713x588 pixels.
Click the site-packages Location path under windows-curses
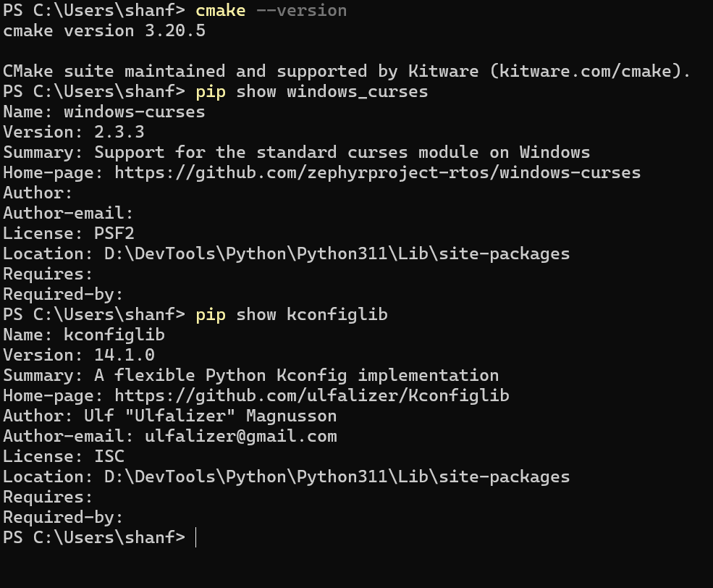(337, 253)
